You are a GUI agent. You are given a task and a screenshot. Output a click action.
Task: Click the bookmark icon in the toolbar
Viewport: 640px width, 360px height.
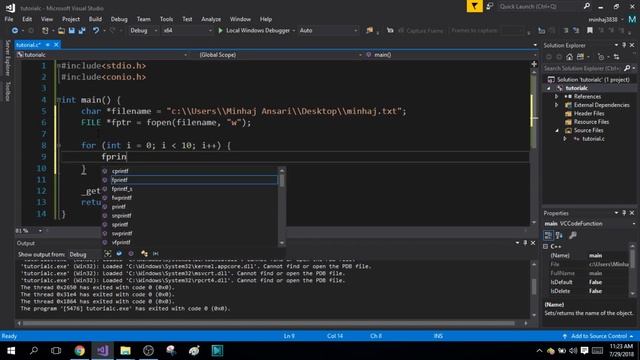point(590,31)
